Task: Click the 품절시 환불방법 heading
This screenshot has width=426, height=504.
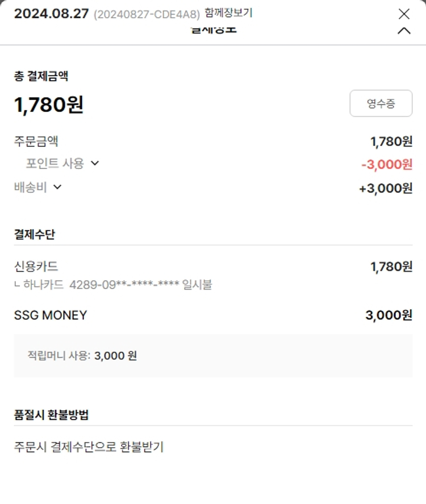Action: coord(51,415)
